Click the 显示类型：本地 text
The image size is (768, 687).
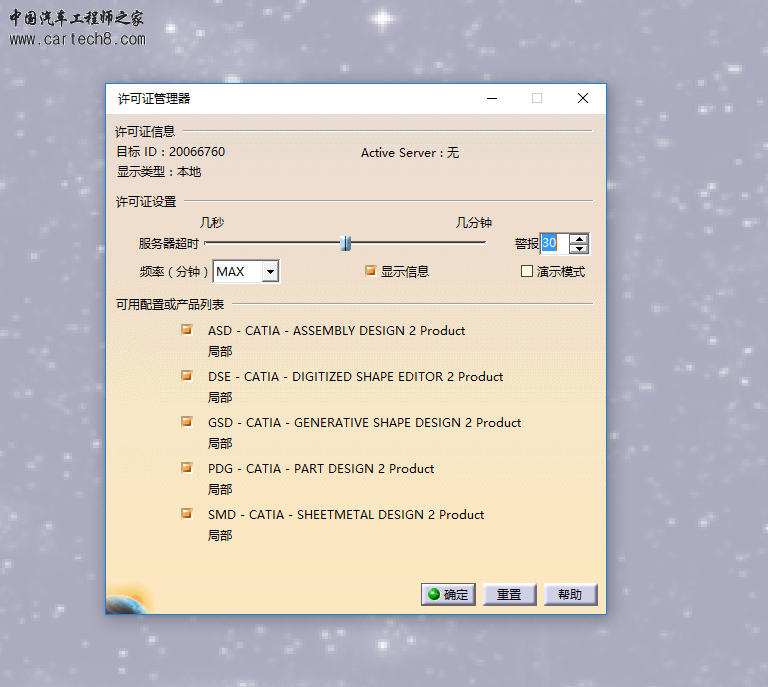159,172
